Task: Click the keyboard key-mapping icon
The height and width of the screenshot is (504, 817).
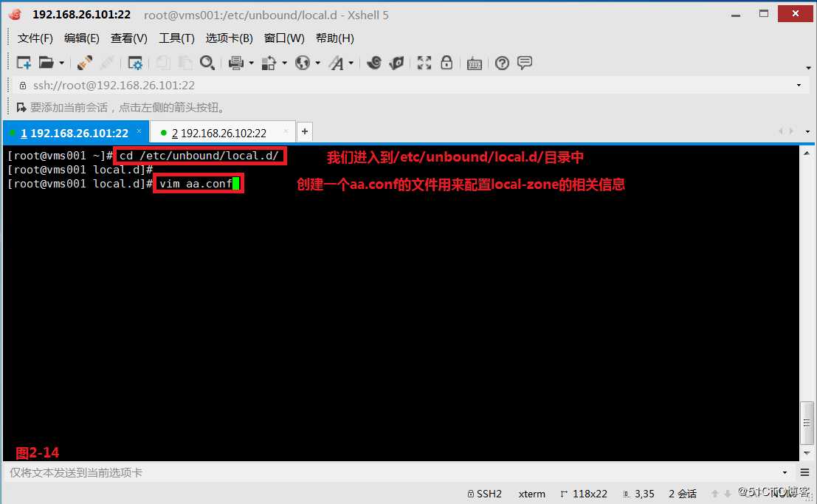Action: (474, 63)
